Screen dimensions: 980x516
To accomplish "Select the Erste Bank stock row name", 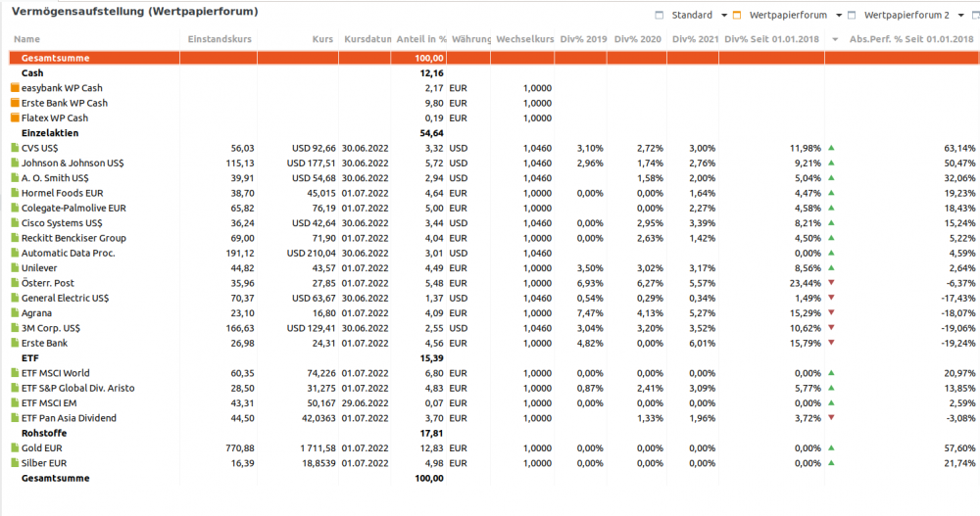I will (44, 343).
